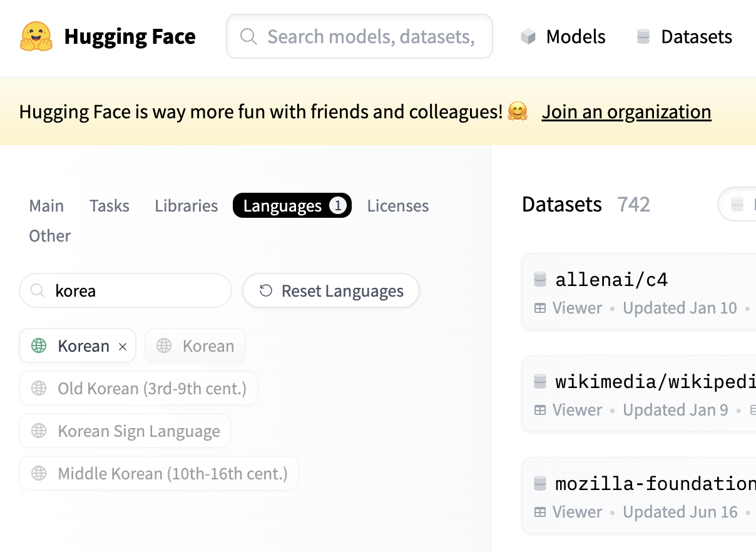
Task: Toggle the Middle Korean language filter
Action: 159,474
